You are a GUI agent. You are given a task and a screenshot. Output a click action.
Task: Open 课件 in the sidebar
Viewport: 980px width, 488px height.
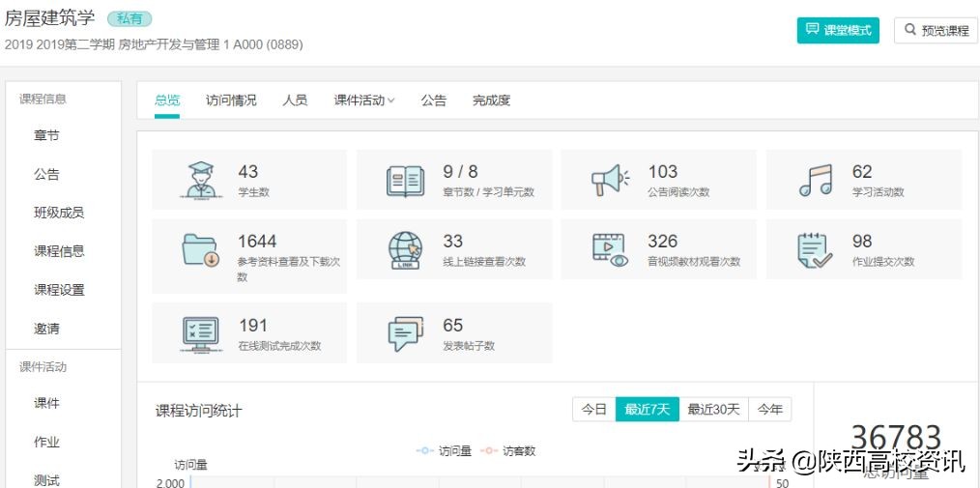(46, 404)
